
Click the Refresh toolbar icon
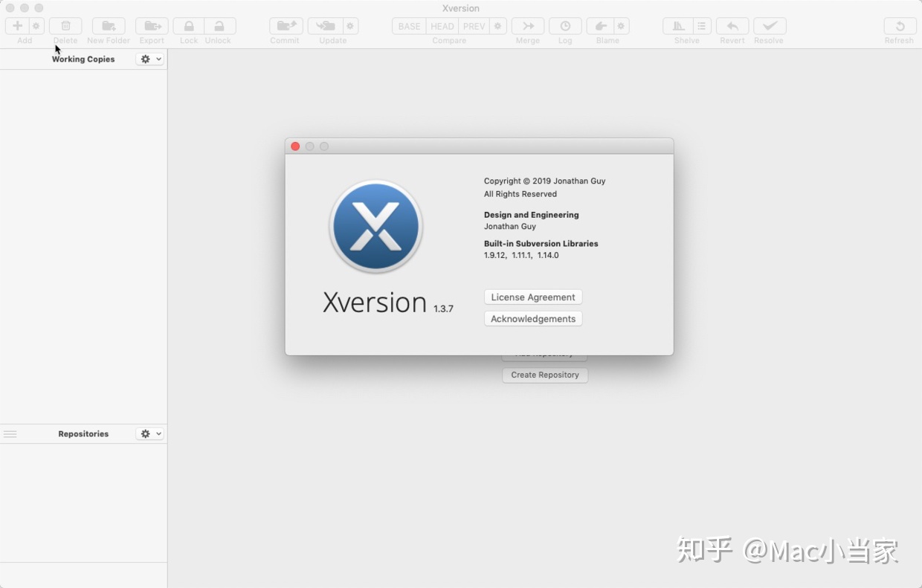(900, 26)
